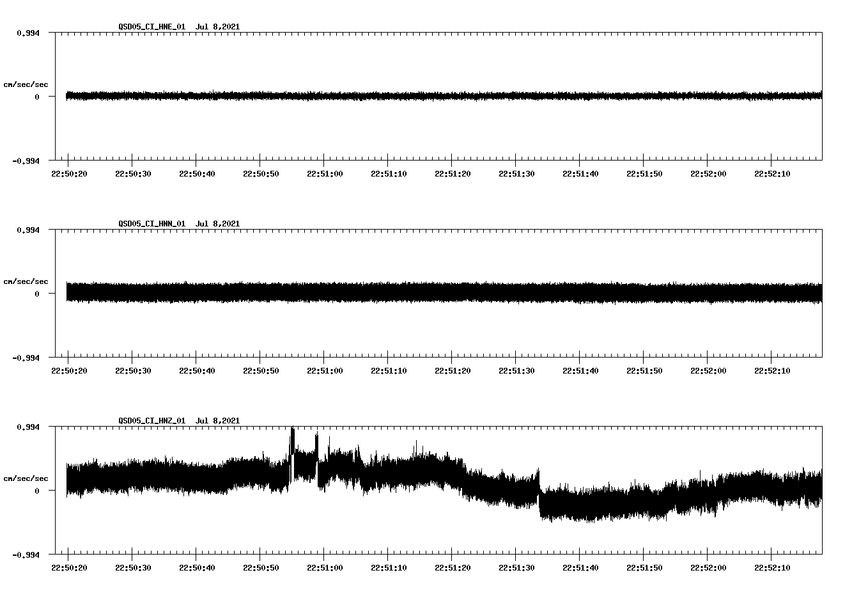Click the HNZ plot's 22:51:50 time label
Viewport: 868px width, 591px height.
(x=644, y=568)
